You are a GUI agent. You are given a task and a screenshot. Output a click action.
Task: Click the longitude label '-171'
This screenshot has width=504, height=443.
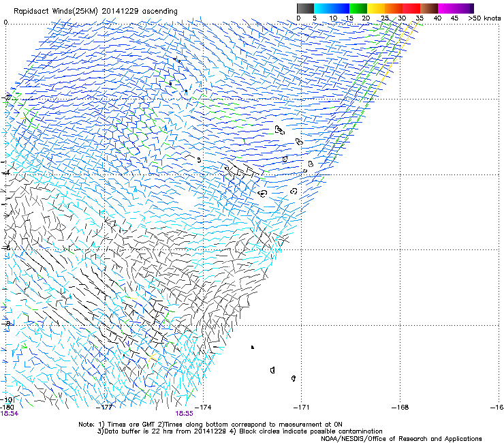click(302, 407)
